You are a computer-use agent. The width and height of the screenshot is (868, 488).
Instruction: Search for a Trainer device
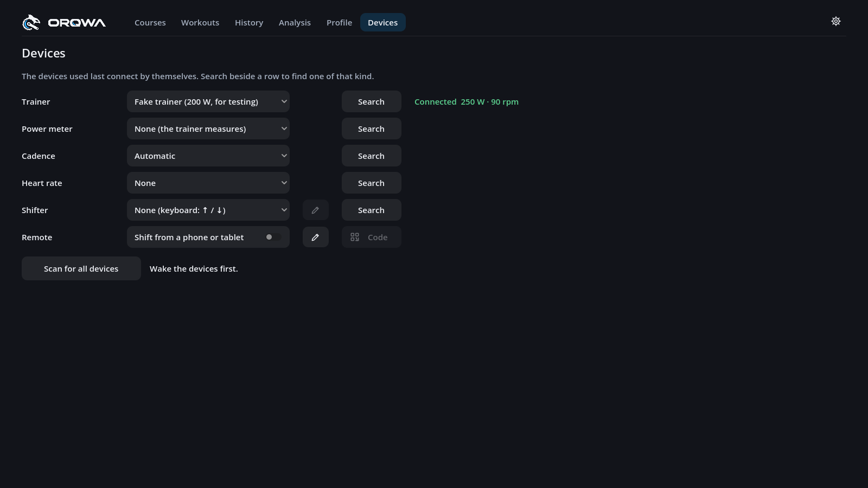(x=372, y=101)
